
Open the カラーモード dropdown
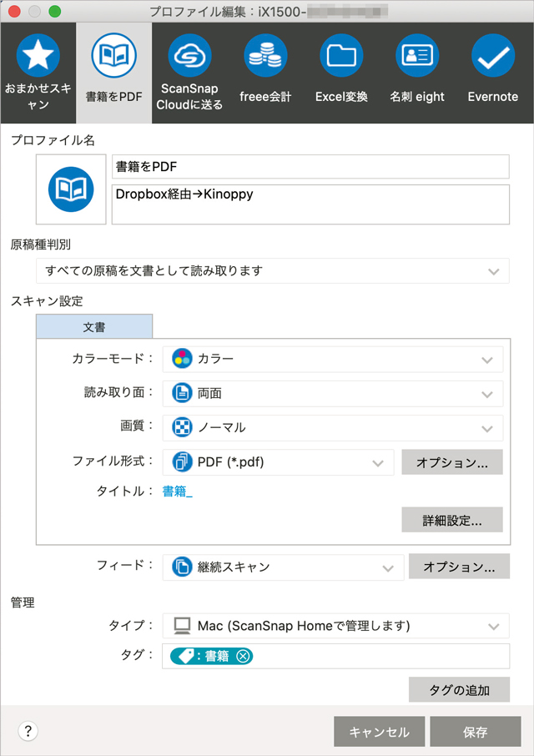tap(333, 359)
